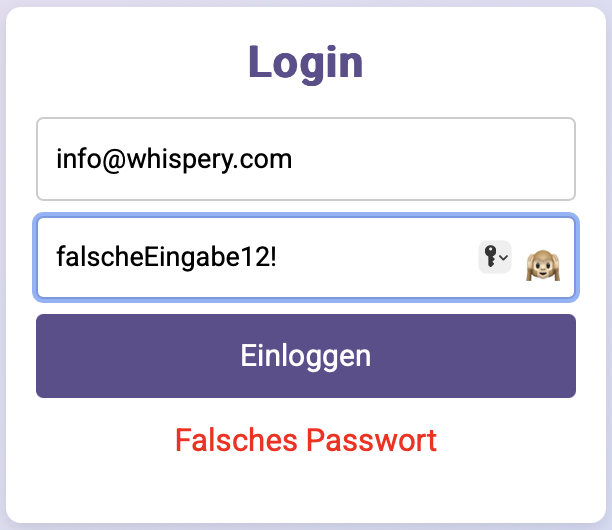Screen dimensions: 612x530
Task: Click the Einloggen button
Action: click(306, 356)
